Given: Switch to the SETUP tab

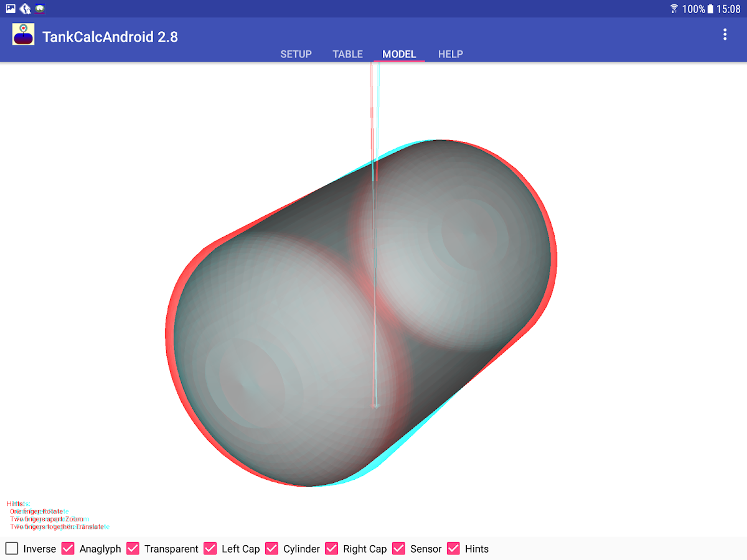Looking at the screenshot, I should point(296,54).
